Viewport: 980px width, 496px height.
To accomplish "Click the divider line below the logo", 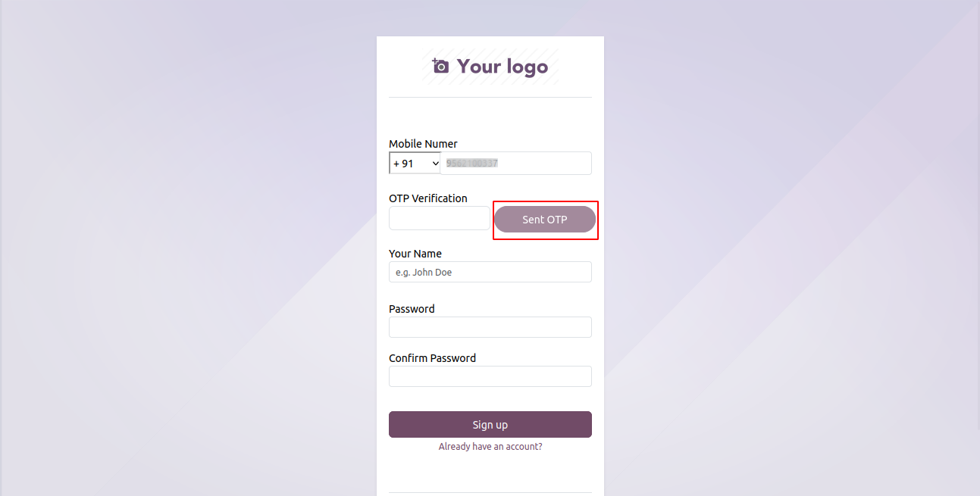I will tap(490, 98).
